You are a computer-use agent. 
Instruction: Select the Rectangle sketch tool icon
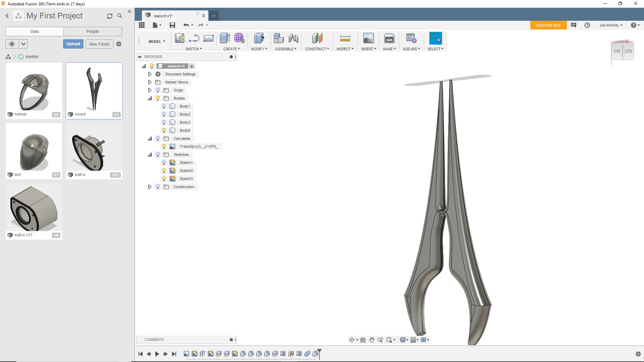[x=208, y=39]
